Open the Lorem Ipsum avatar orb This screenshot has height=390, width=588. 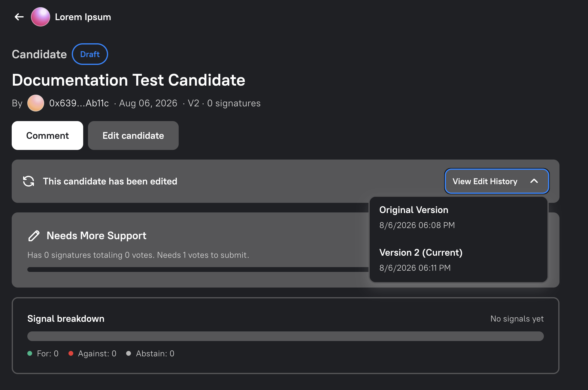tap(41, 17)
